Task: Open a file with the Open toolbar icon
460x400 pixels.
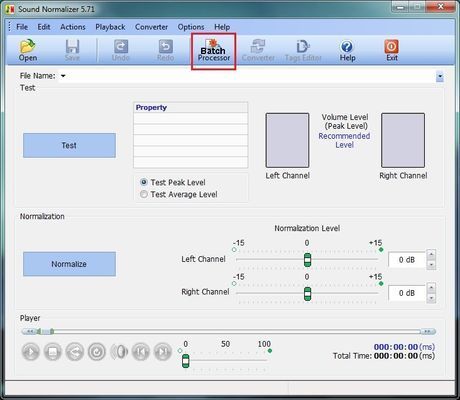Action: 28,50
